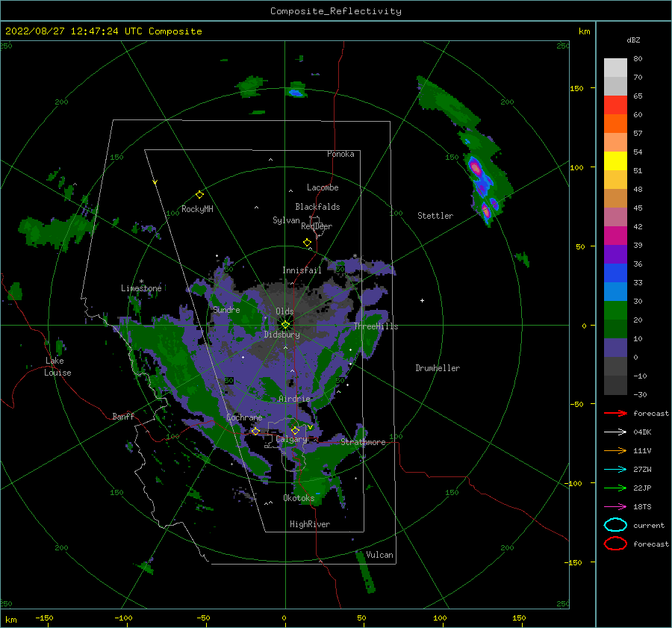Click the Stettler town label

tap(435, 216)
